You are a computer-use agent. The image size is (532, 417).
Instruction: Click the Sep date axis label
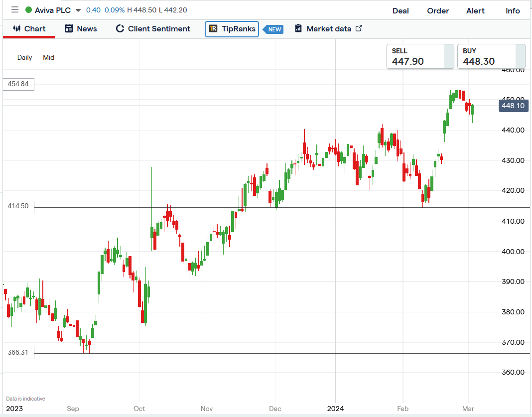[73, 409]
